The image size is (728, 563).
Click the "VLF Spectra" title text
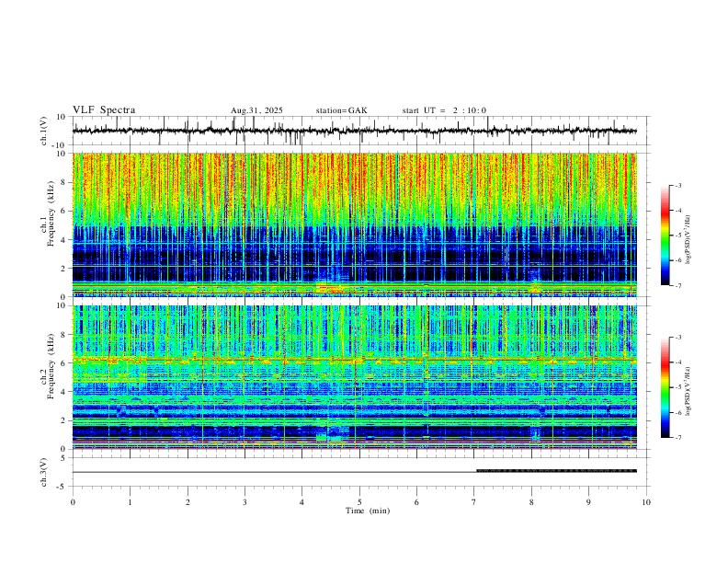point(104,110)
